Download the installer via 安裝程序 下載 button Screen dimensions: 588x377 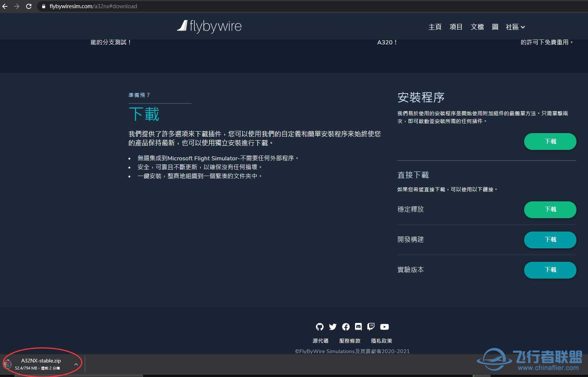coord(550,141)
